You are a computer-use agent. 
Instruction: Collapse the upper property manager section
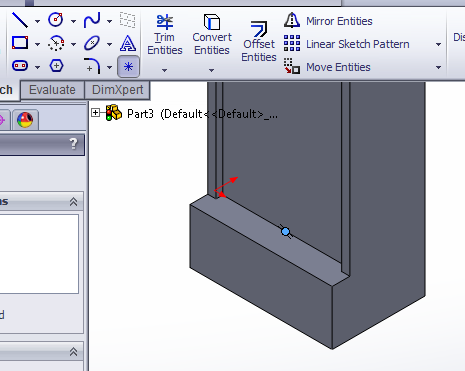pos(73,202)
